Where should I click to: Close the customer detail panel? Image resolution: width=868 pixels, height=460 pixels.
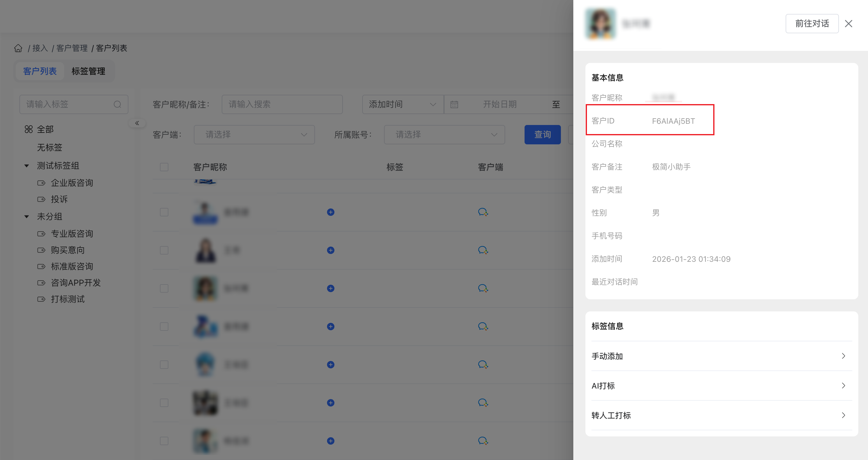pyautogui.click(x=848, y=24)
